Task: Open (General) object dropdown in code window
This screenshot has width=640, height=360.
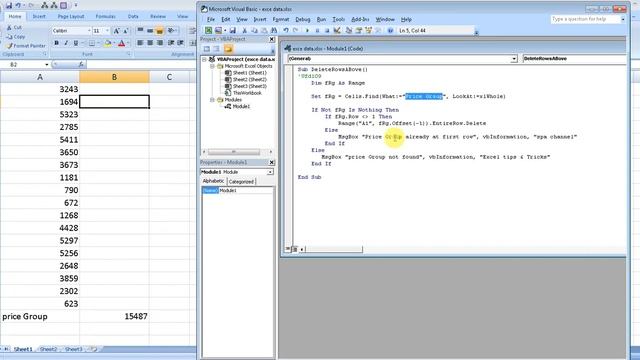Action: (514, 59)
